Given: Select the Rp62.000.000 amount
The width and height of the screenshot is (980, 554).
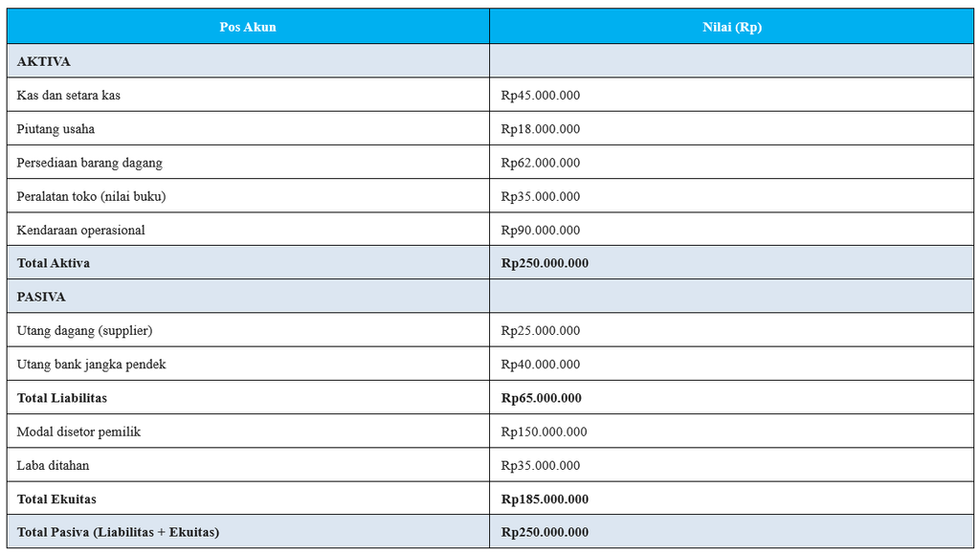Looking at the screenshot, I should pyautogui.click(x=540, y=163).
